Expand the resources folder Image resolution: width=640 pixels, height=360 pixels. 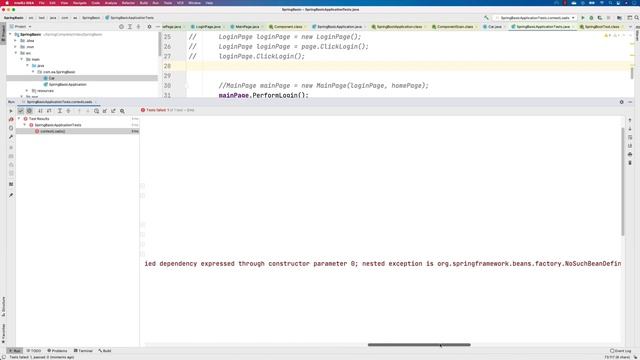[27, 91]
